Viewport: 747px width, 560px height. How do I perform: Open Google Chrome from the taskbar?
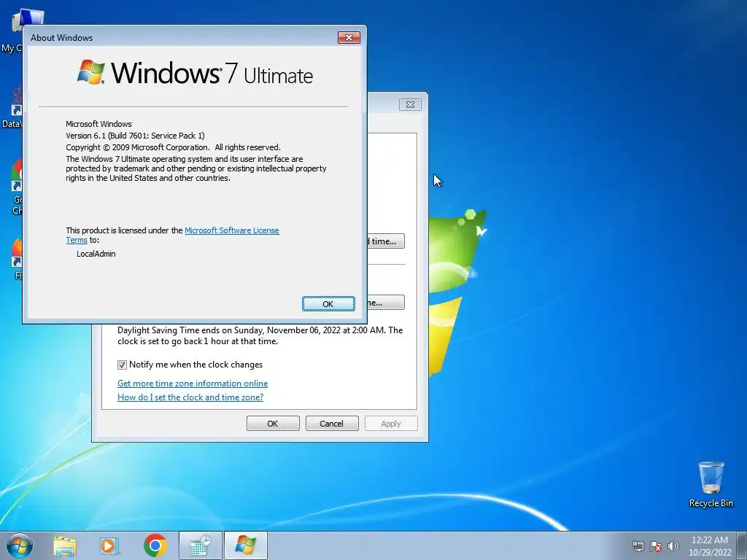(x=155, y=545)
